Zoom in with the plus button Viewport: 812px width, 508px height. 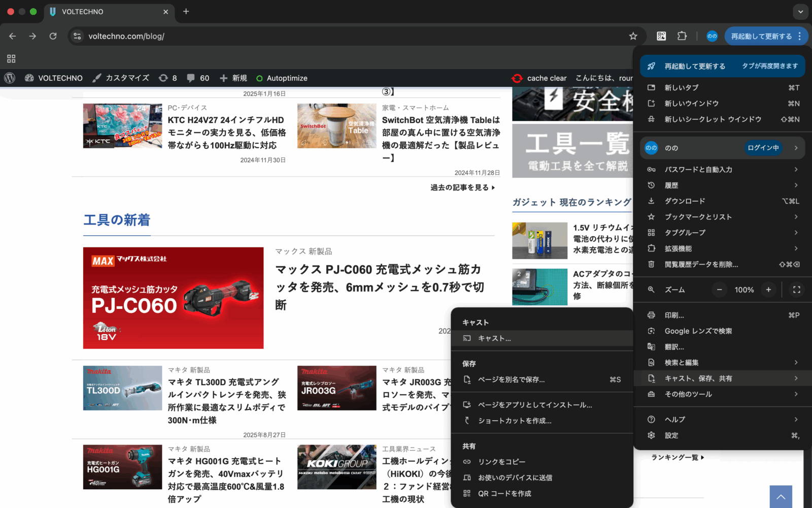click(x=768, y=290)
